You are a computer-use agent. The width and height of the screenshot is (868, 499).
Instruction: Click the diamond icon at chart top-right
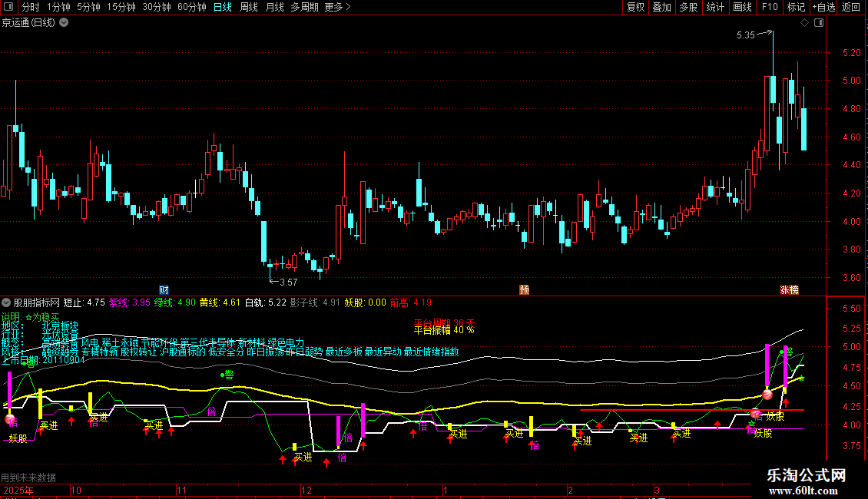[804, 23]
